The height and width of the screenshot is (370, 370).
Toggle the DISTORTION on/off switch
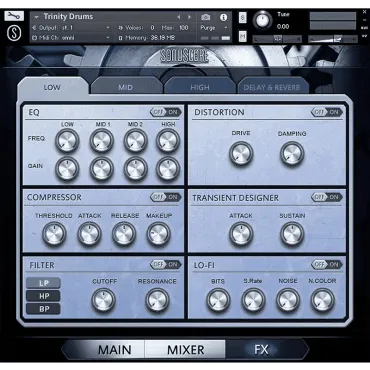(327, 112)
